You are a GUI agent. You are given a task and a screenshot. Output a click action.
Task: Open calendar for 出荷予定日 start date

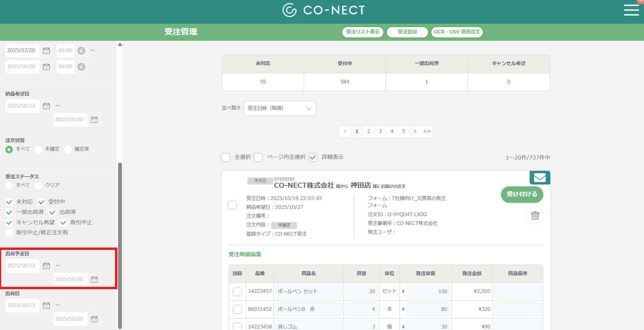[46, 266]
